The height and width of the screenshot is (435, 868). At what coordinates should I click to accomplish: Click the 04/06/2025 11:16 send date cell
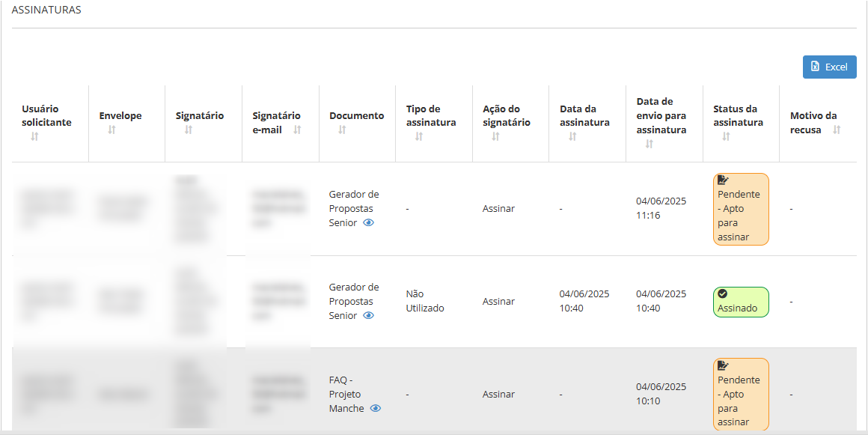tap(661, 208)
